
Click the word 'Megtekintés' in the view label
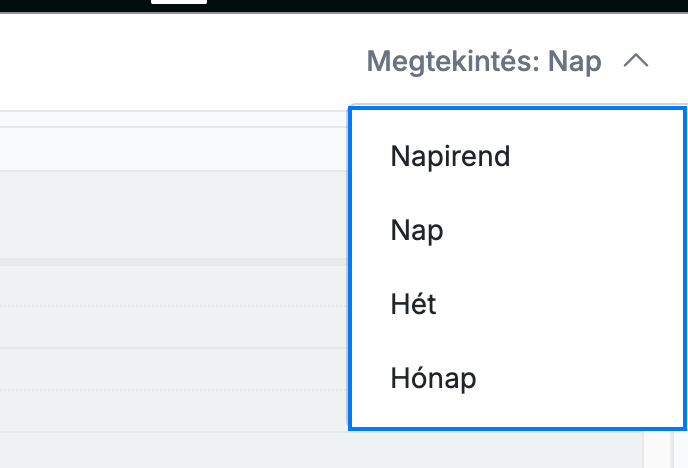453,61
